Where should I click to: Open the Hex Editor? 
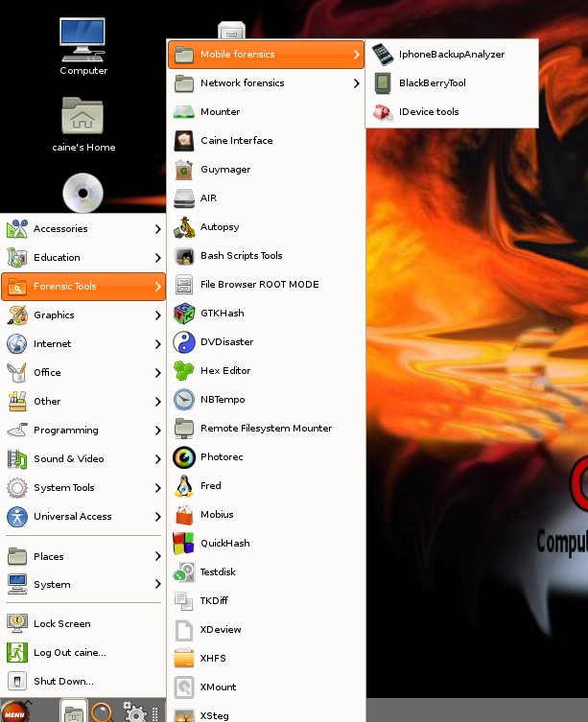tap(266, 371)
